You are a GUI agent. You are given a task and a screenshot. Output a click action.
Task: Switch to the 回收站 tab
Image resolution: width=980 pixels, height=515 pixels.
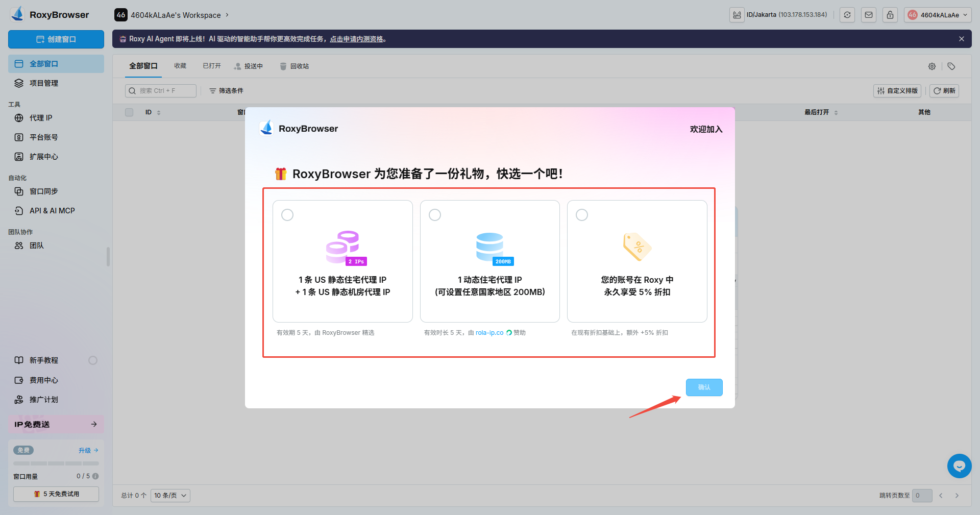coord(299,66)
